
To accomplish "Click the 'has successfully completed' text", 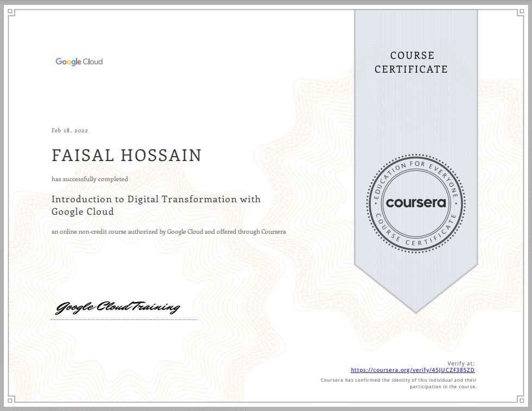I will [90, 179].
